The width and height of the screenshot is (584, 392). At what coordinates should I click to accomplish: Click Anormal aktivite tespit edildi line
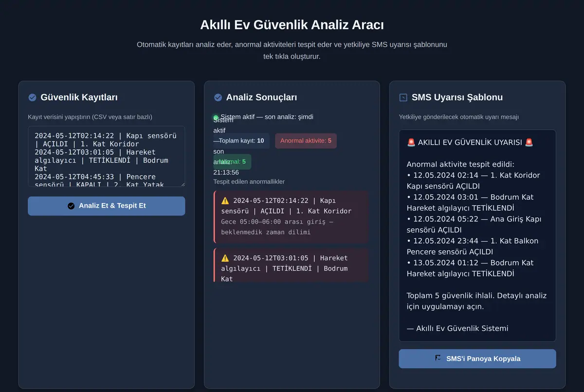tap(460, 164)
